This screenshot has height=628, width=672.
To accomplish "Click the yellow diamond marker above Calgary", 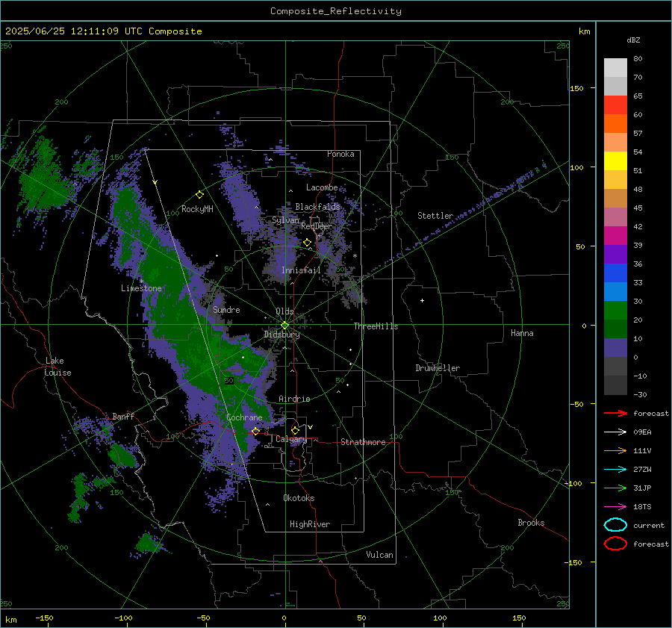I will click(x=295, y=430).
